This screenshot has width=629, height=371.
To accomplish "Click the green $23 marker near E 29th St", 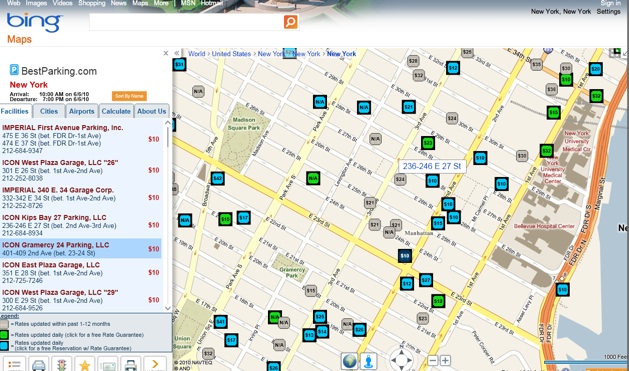I will [x=428, y=143].
